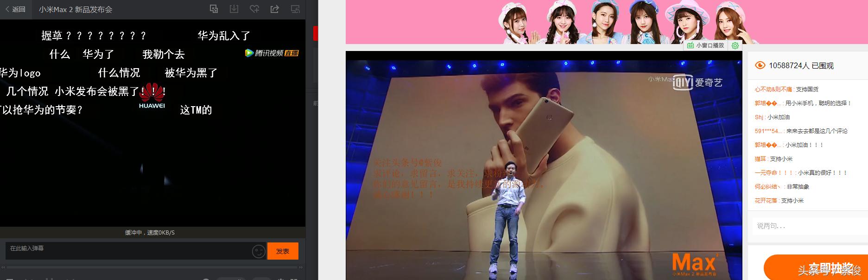This screenshot has width=868, height=280.
Task: Open player settings gear next to 小窗口播放
Action: click(735, 45)
